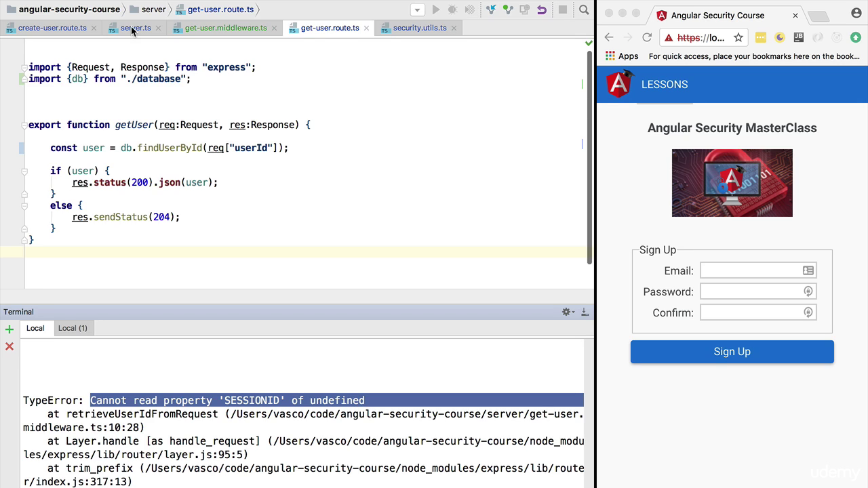Click the insecure HTTPS warning triangle
Viewport: 868px width, 488px height.
tap(669, 38)
